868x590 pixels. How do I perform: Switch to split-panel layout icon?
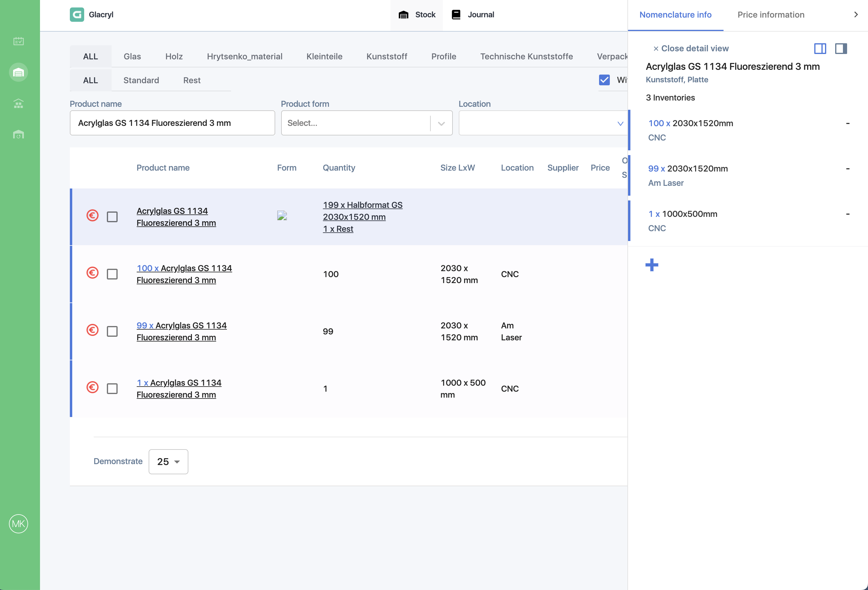point(820,49)
